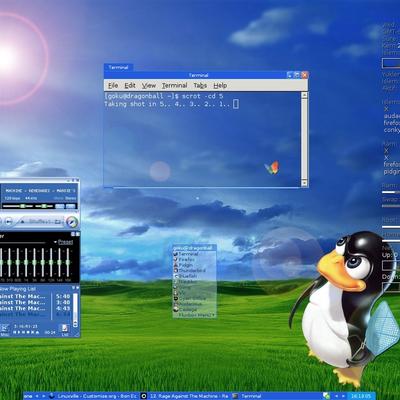The image size is (400, 400).
Task: Open the Help menu in Terminal
Action: (220, 86)
